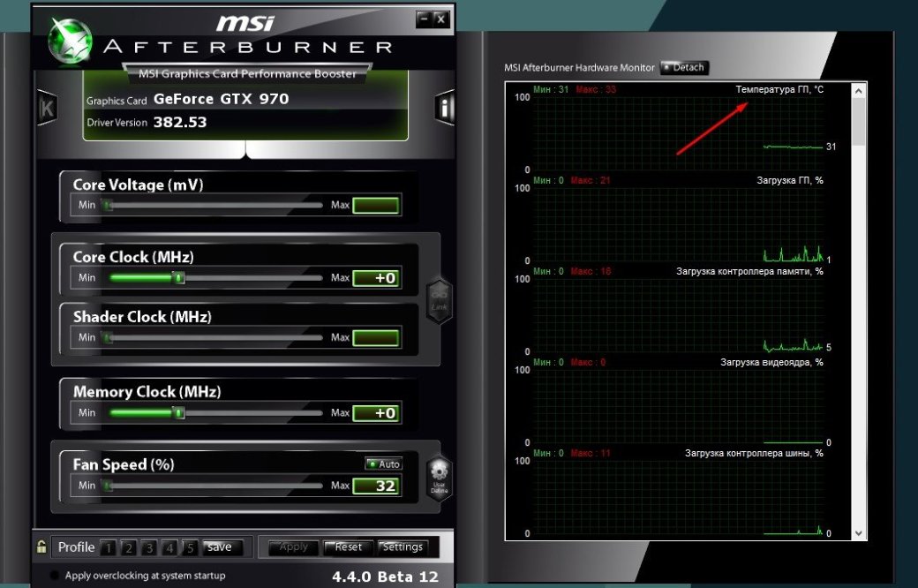
Task: Click Загрузка контроллера памяти, % label
Action: coord(749,271)
